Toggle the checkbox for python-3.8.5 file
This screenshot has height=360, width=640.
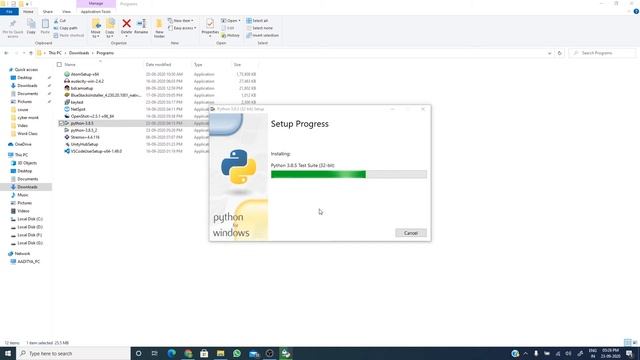pyautogui.click(x=61, y=123)
